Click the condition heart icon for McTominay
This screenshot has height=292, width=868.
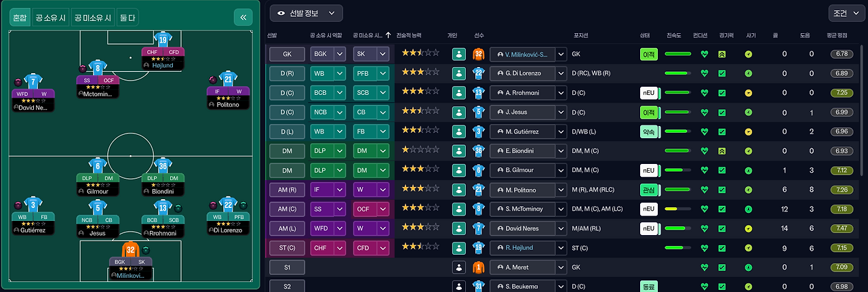pyautogui.click(x=705, y=209)
